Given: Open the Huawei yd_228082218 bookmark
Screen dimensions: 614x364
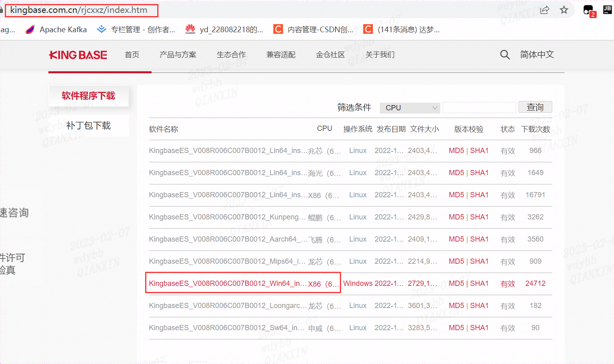Looking at the screenshot, I should (224, 29).
